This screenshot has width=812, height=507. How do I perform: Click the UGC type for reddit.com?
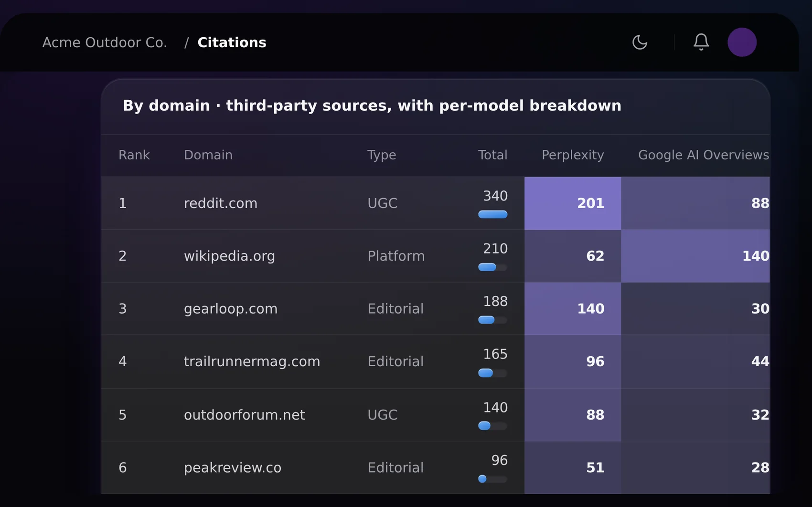(x=383, y=203)
